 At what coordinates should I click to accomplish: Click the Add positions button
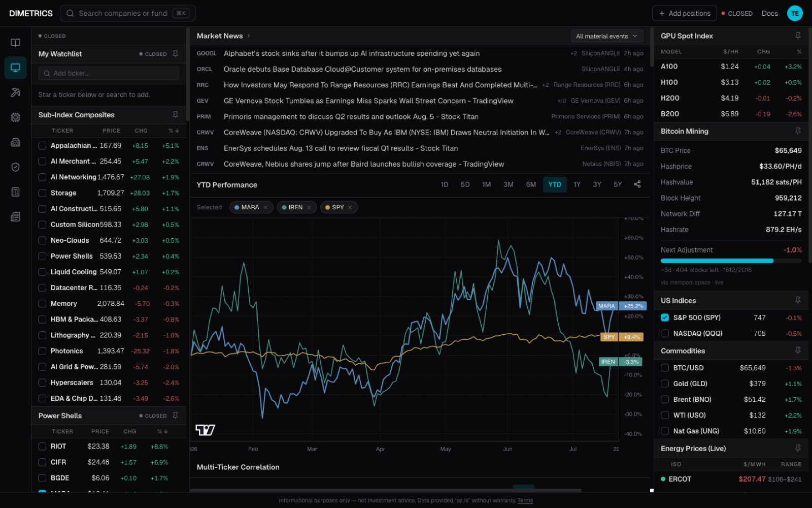click(684, 13)
